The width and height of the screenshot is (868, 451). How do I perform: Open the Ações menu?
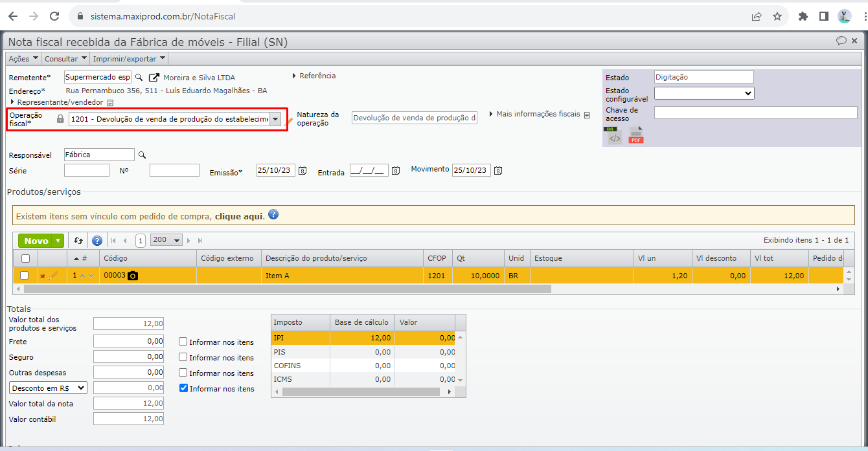pos(23,59)
